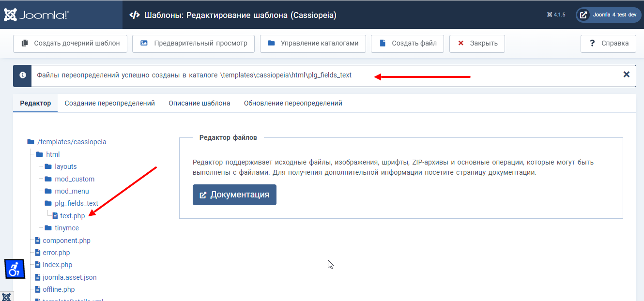Click Создать дочерний шаблон button

70,43
